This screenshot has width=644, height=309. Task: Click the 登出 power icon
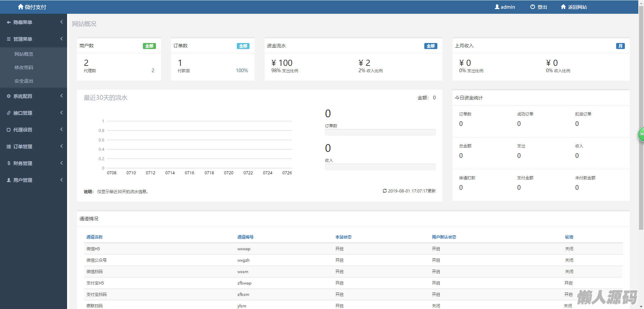pos(532,7)
